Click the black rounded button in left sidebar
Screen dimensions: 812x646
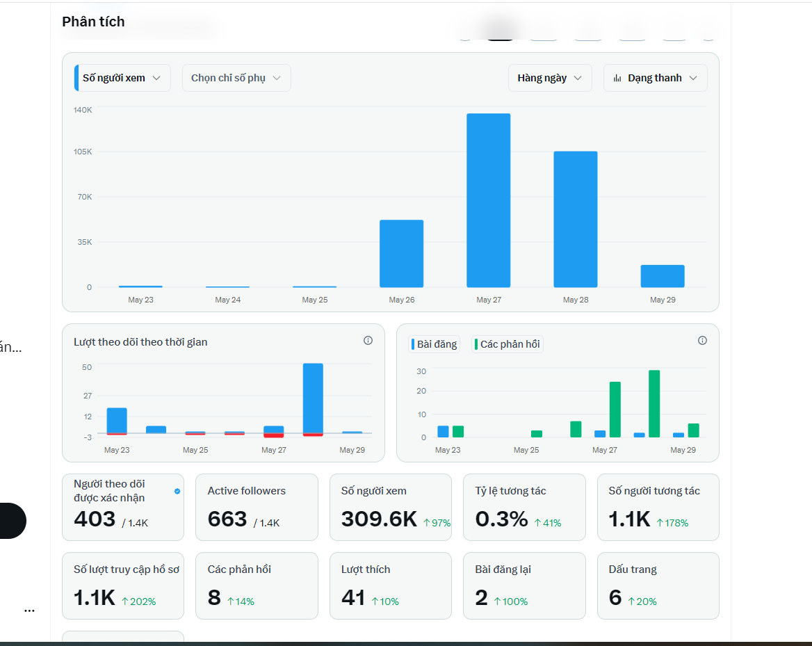pyautogui.click(x=13, y=521)
